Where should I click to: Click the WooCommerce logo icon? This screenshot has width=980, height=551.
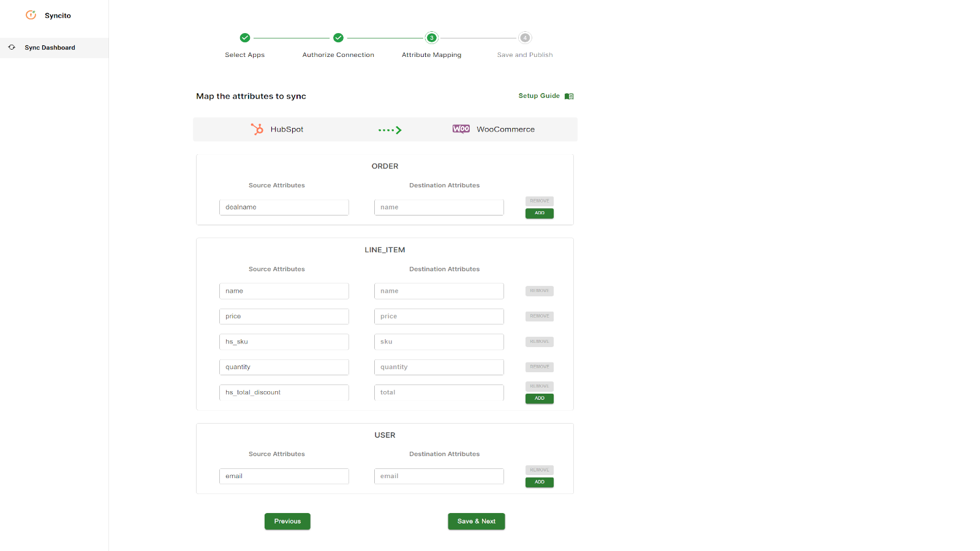[x=461, y=129]
